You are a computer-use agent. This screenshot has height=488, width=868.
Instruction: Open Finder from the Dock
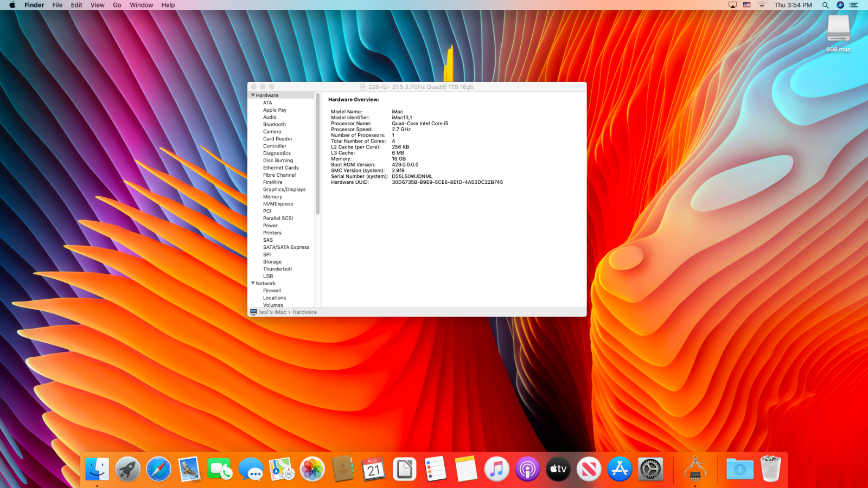point(97,469)
